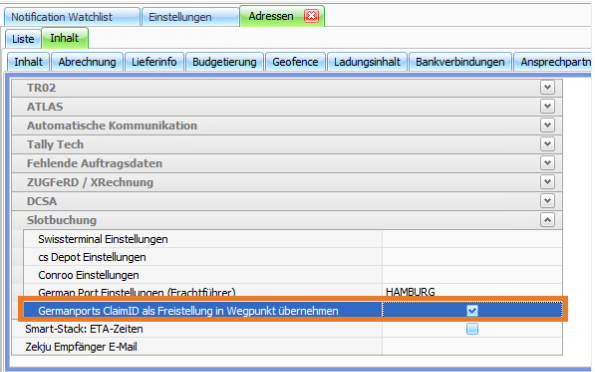This screenshot has width=595, height=372.
Task: Uncheck Germanports ClaimID als Freistellung checkbox
Action: (472, 311)
